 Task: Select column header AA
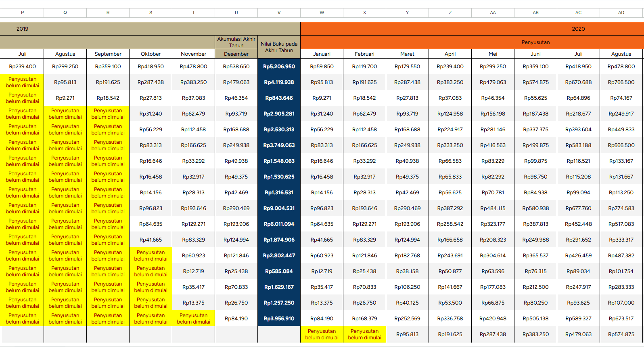click(x=493, y=13)
